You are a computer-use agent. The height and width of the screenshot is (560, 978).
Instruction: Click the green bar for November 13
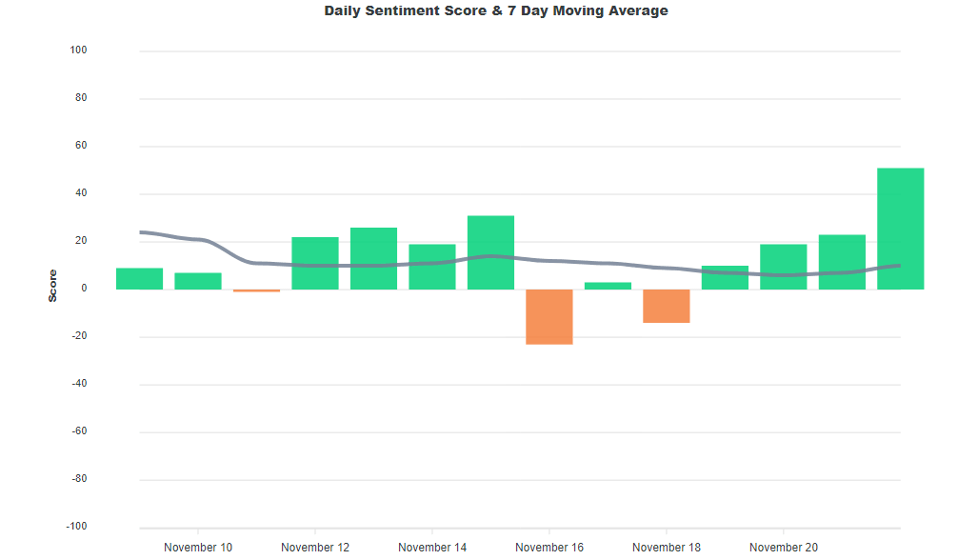click(x=373, y=258)
